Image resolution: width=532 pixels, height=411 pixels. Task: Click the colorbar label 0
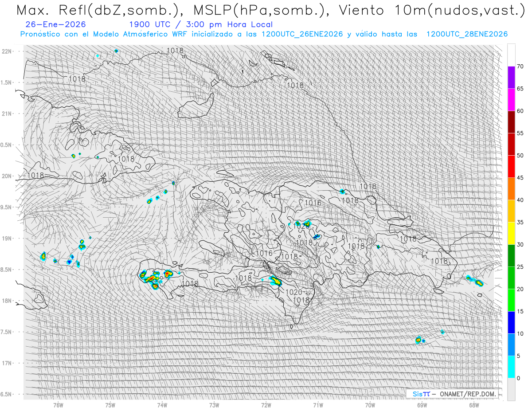click(x=518, y=378)
